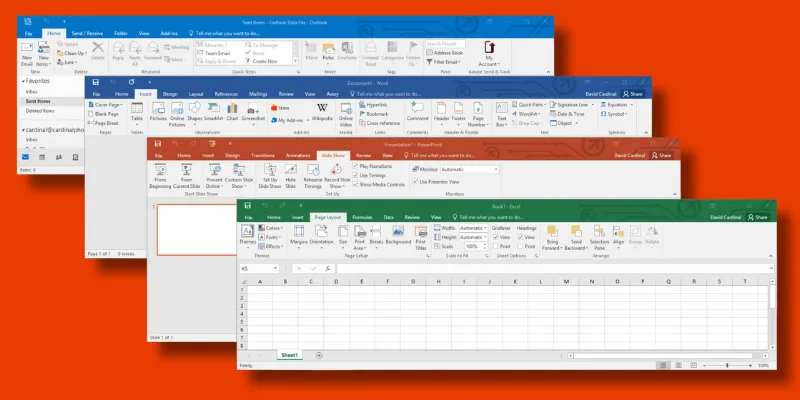Click Hyperlink button in Word
This screenshot has height=400, width=800.
[x=372, y=105]
